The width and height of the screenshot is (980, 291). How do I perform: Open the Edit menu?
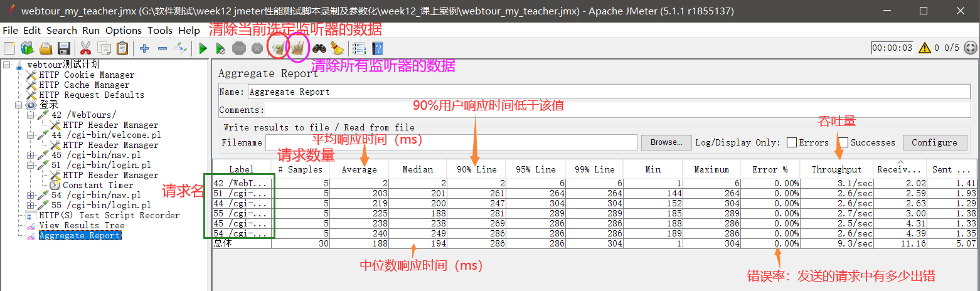coord(32,30)
